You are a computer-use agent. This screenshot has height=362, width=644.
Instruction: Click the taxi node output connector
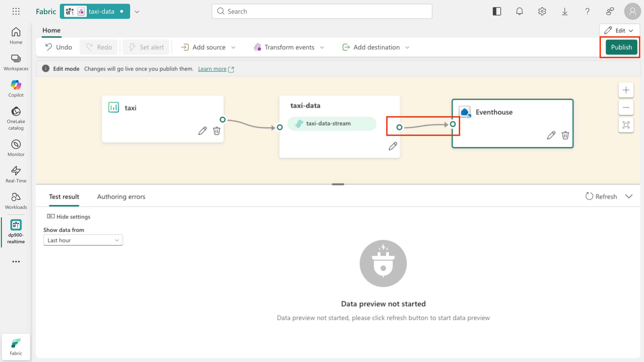(x=223, y=120)
